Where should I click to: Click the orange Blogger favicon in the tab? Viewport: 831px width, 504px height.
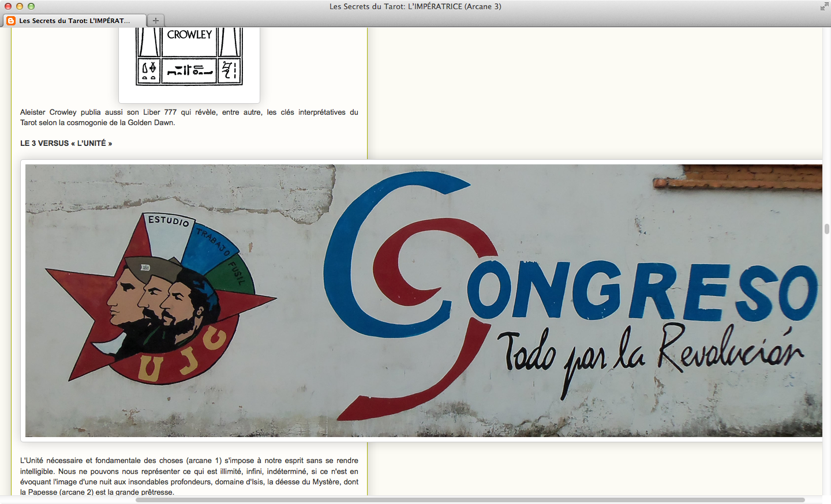(x=10, y=21)
